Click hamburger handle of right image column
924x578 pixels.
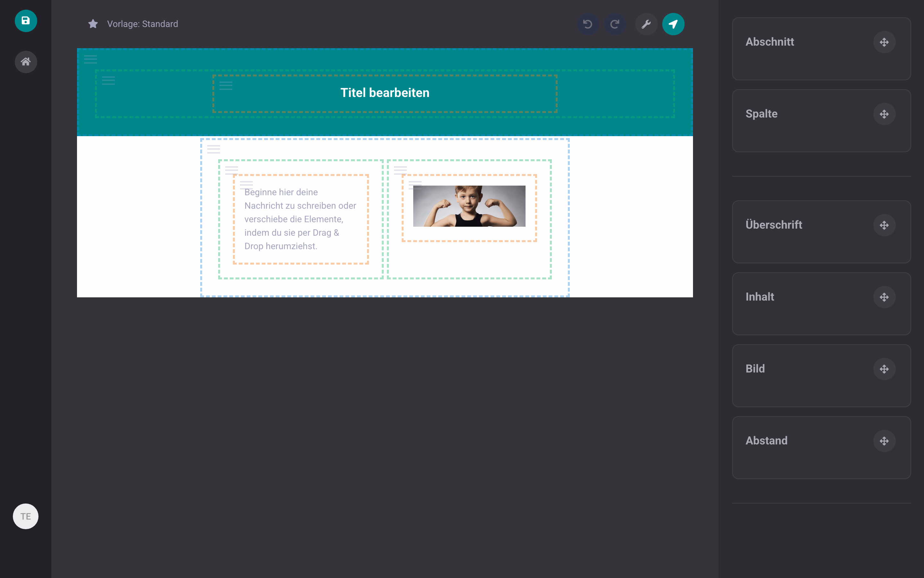pos(400,170)
